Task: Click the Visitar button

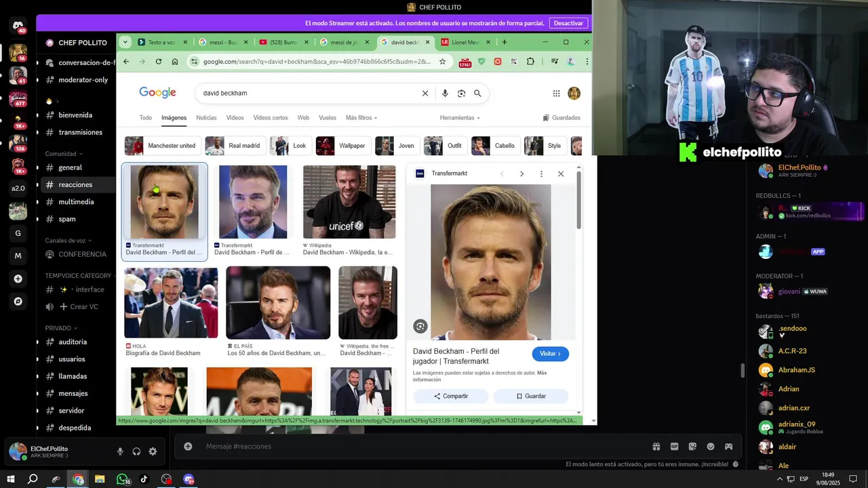Action: [x=550, y=354]
